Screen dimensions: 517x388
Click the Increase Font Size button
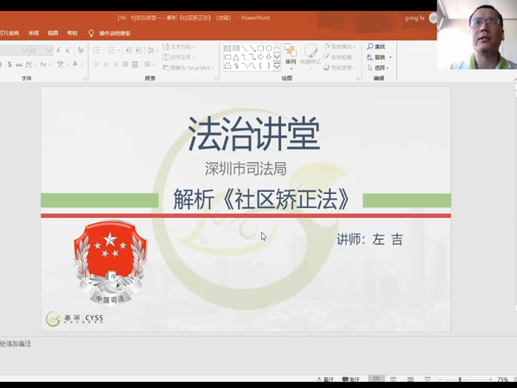(x=58, y=50)
